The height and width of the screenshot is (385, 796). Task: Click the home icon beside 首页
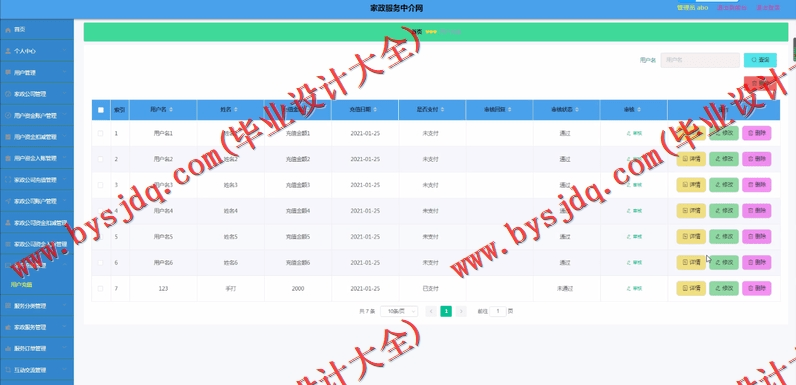8,30
